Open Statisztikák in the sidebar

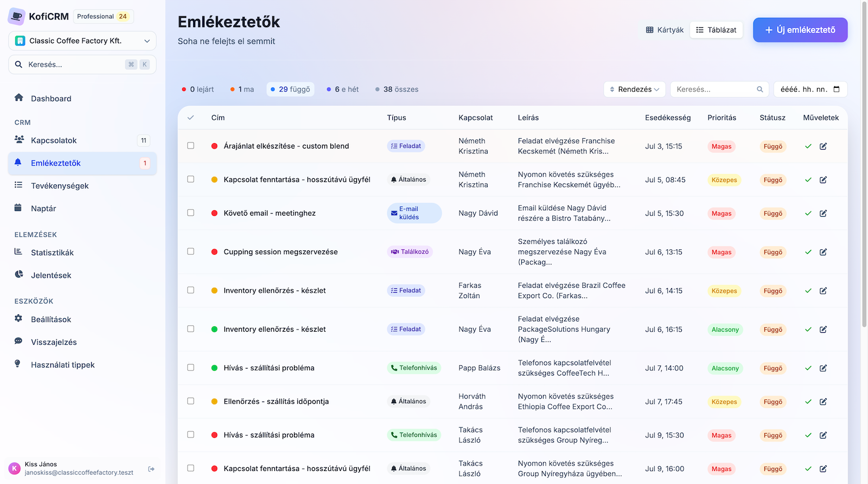tap(82, 253)
